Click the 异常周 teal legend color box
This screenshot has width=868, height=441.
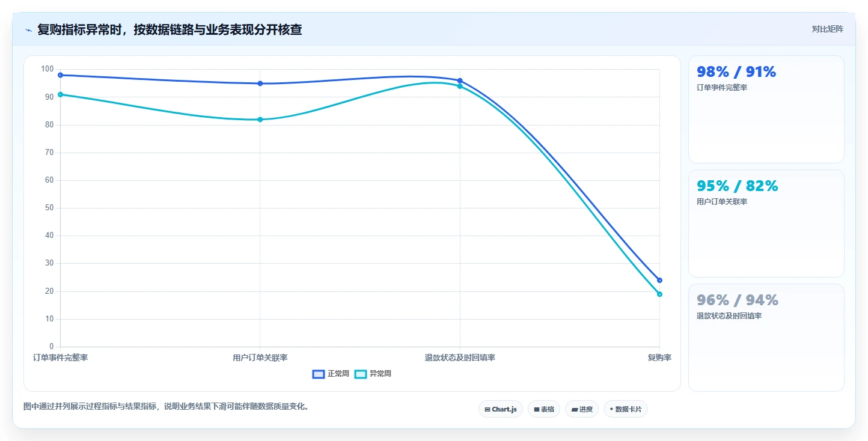361,374
